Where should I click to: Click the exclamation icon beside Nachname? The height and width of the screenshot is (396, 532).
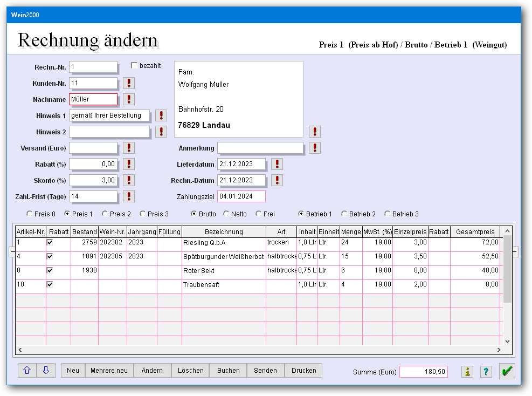(129, 99)
